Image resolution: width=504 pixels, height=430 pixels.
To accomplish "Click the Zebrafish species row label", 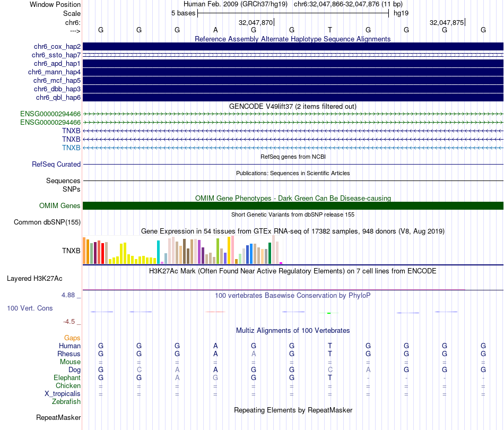I will tap(66, 402).
